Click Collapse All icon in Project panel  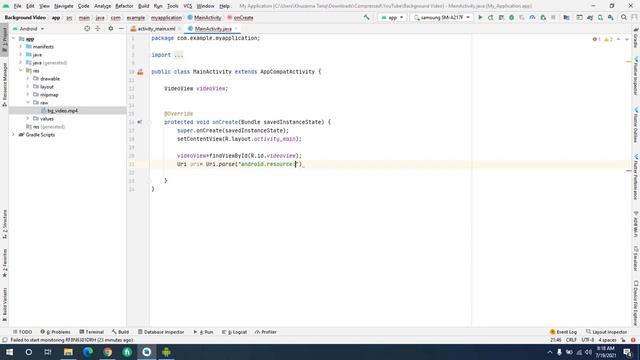[98, 29]
